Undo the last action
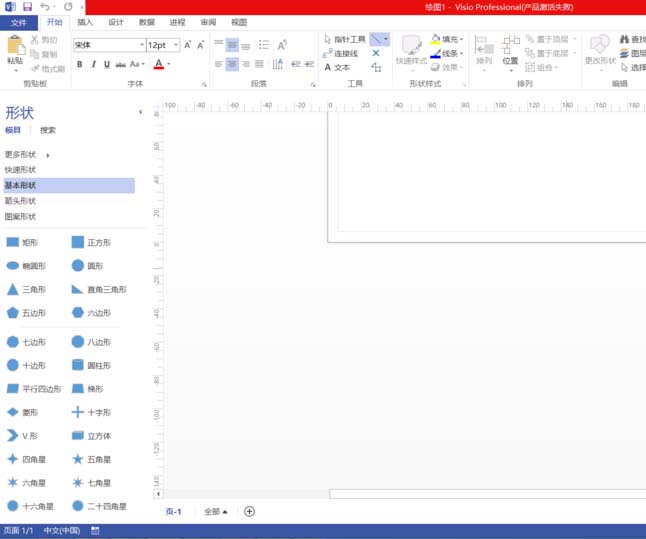This screenshot has width=646, height=539. pyautogui.click(x=45, y=7)
